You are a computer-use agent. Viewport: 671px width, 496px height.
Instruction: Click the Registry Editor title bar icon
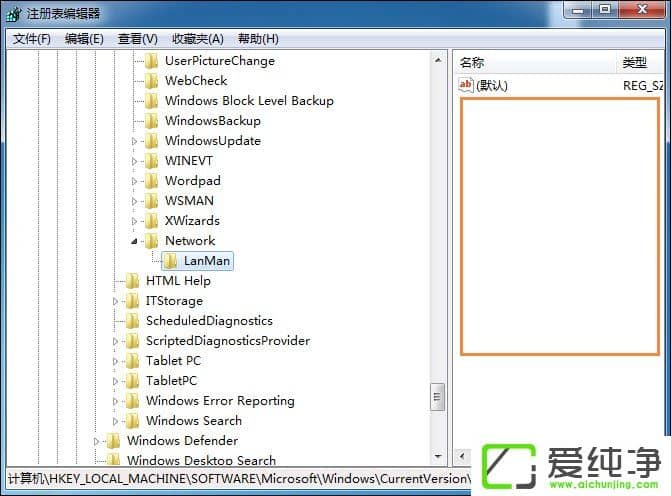pyautogui.click(x=13, y=14)
